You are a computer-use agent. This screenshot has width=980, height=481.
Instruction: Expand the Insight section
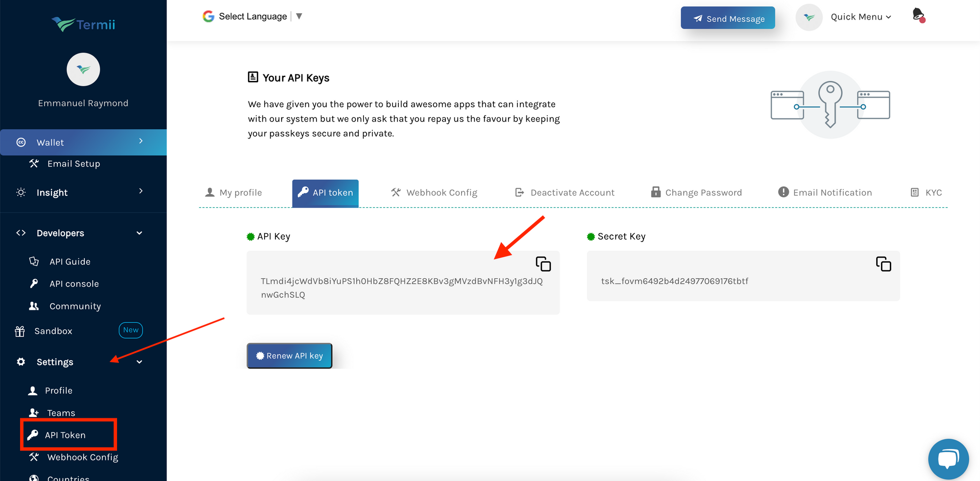[52, 192]
